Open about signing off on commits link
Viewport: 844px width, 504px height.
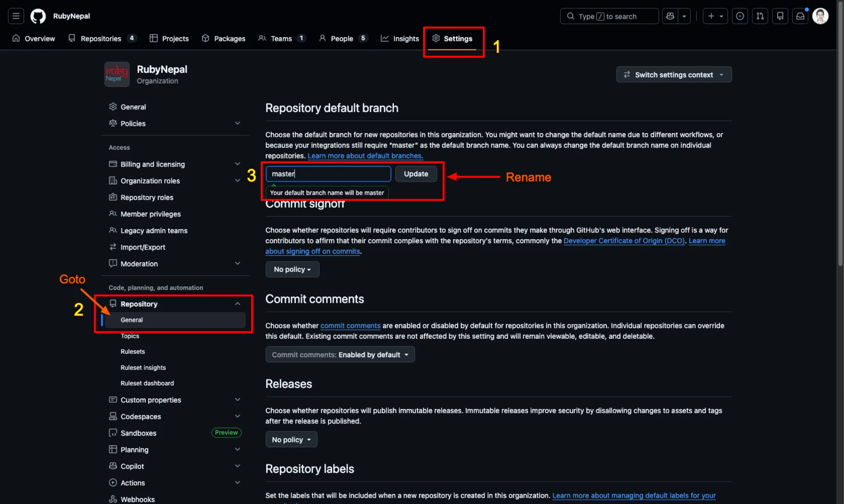point(313,251)
